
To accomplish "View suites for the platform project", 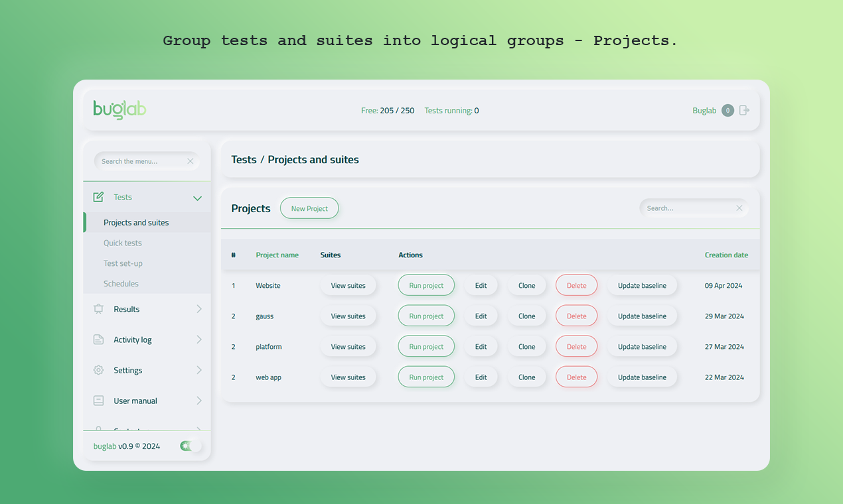I will click(348, 346).
